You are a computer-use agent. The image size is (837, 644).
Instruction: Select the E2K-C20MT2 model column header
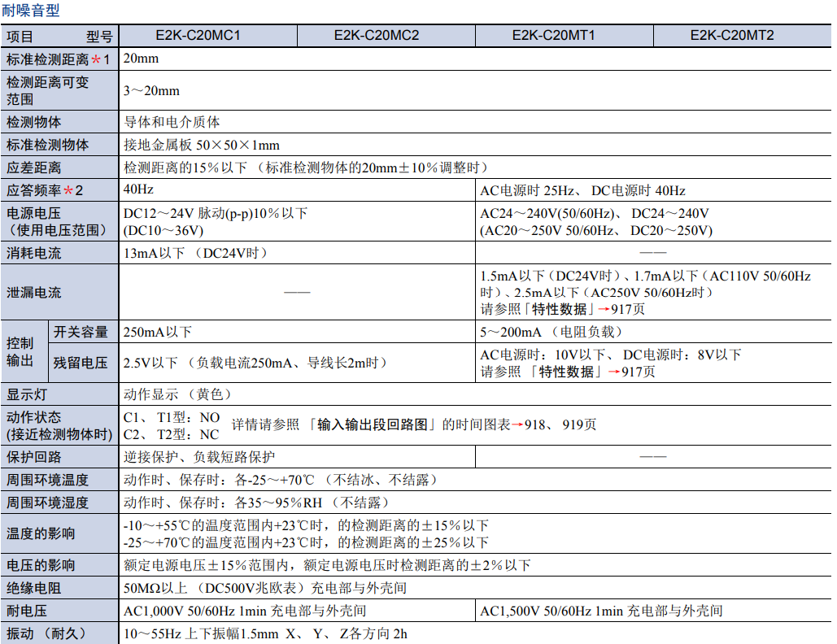pos(732,35)
